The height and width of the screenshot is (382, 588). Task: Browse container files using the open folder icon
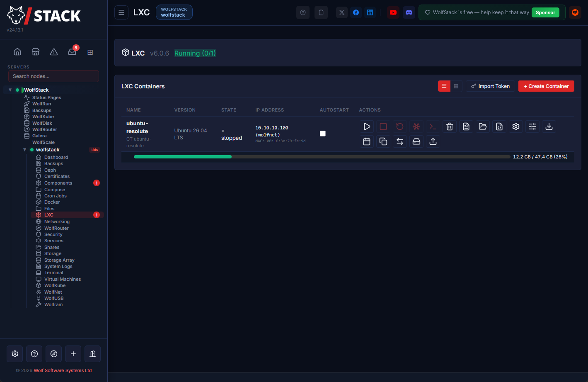coord(483,127)
